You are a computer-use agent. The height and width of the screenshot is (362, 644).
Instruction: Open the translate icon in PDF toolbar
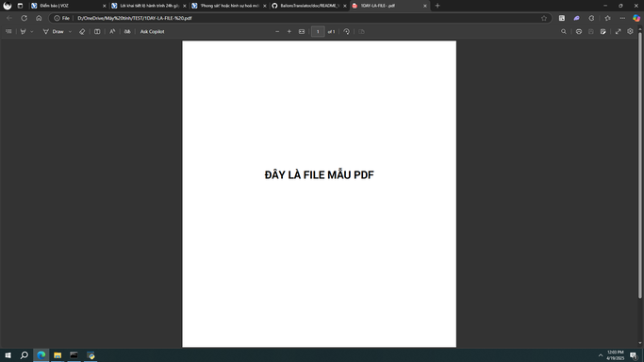click(127, 32)
